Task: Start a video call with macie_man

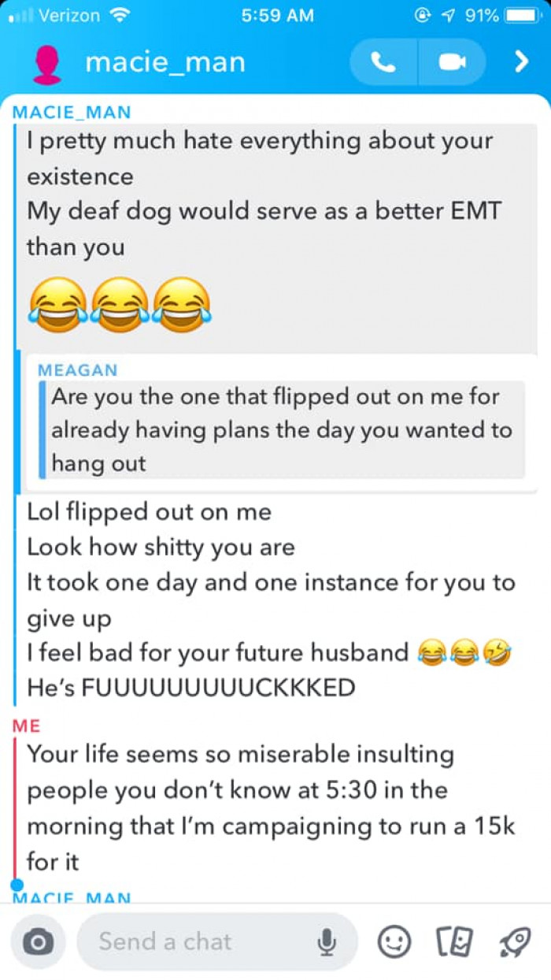Action: (453, 62)
